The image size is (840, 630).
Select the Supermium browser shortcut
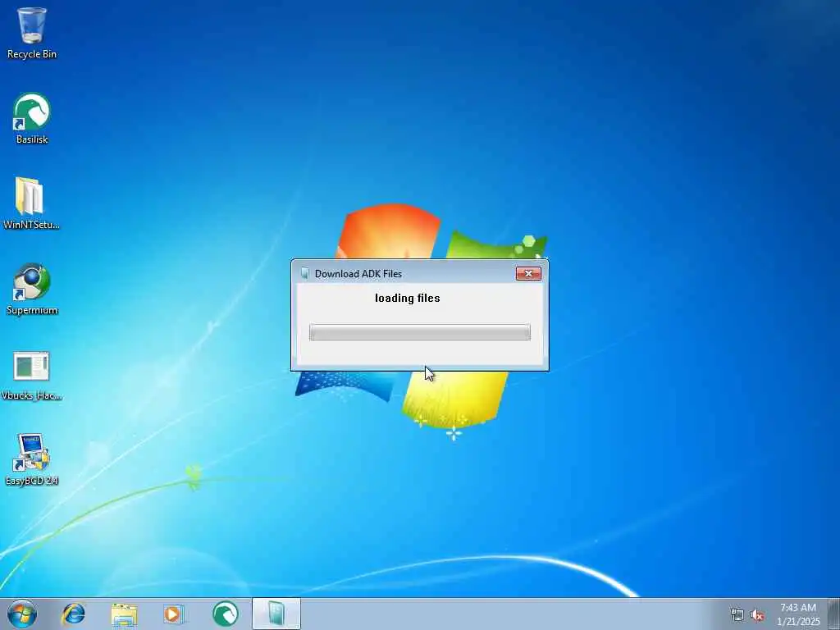[32, 290]
